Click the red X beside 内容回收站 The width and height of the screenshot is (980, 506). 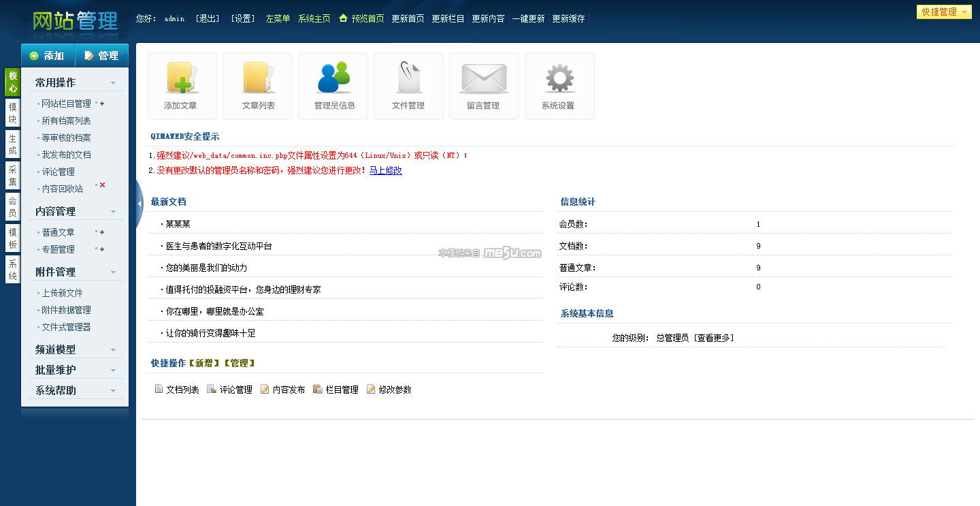pos(103,185)
